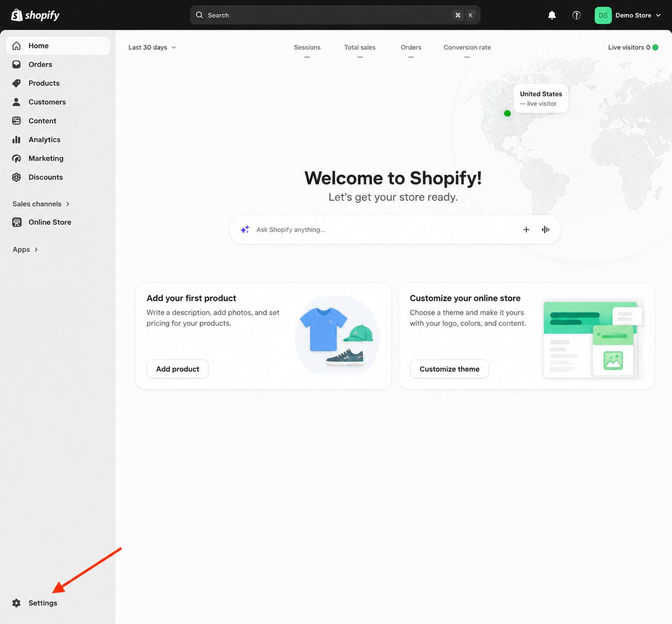Click the Marketing target icon
The height and width of the screenshot is (624, 672).
pos(17,158)
